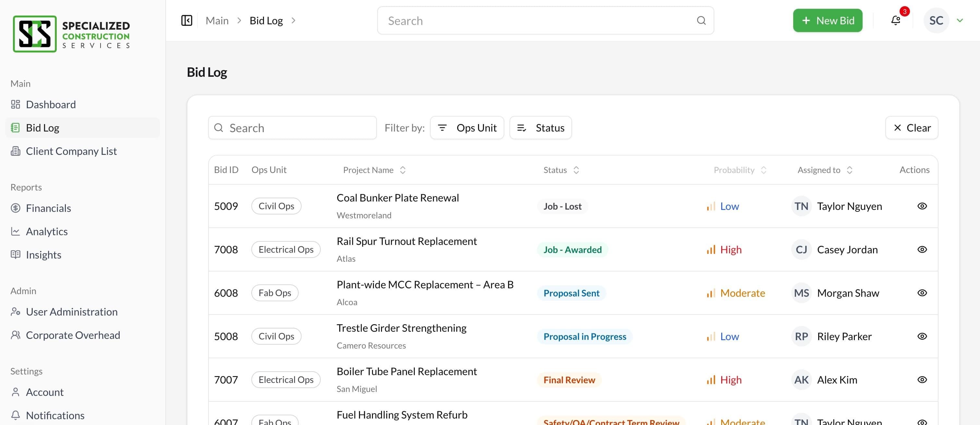Clear all bid filters
The width and height of the screenshot is (980, 425).
click(x=912, y=128)
